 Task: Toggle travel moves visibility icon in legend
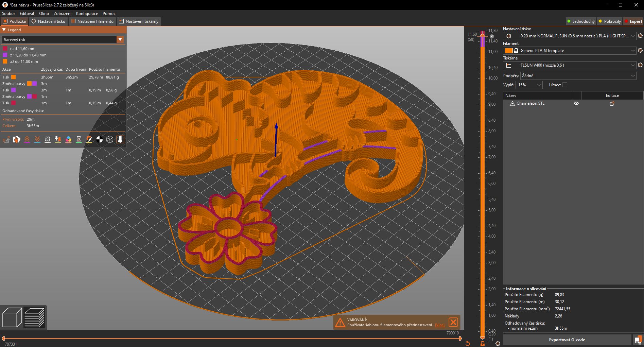(6, 139)
